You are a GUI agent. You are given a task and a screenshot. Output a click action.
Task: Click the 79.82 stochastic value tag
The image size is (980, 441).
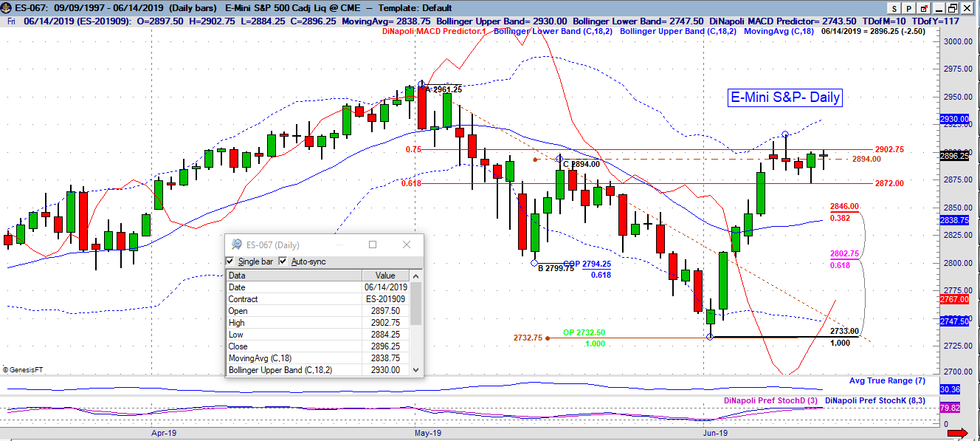pos(949,408)
